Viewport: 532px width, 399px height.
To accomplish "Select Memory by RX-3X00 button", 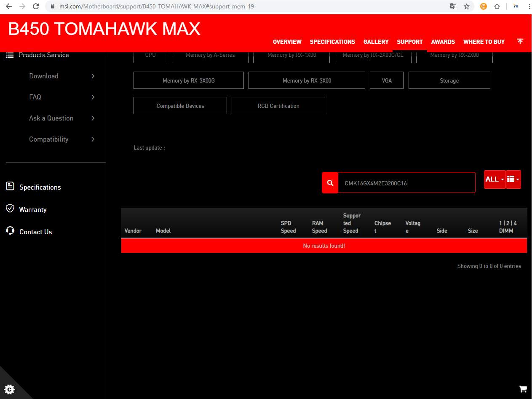I will coord(307,80).
